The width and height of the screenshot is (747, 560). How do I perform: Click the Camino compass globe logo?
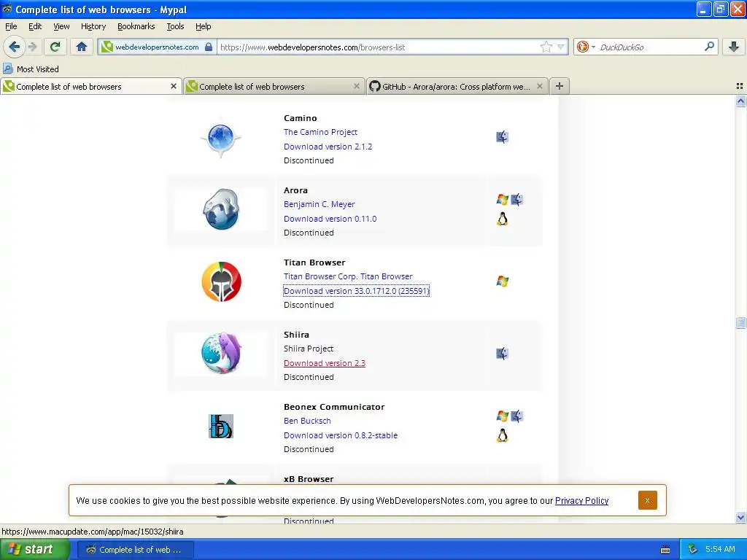(221, 138)
